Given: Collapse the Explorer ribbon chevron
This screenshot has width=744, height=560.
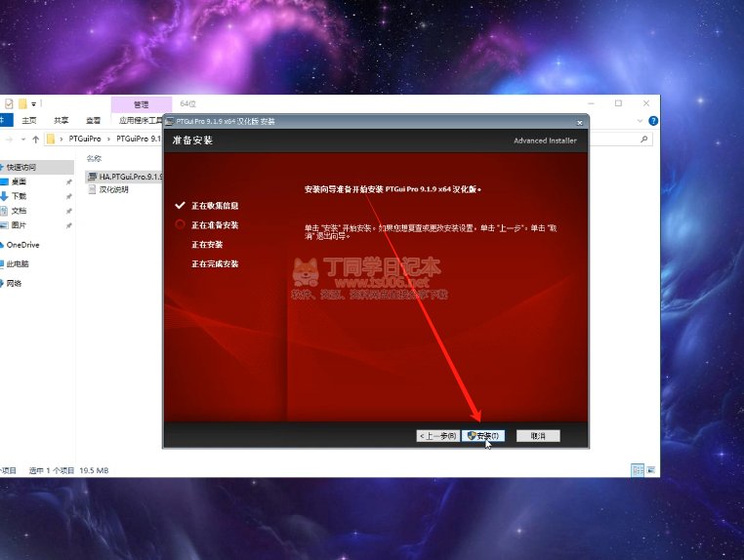Looking at the screenshot, I should pos(640,121).
